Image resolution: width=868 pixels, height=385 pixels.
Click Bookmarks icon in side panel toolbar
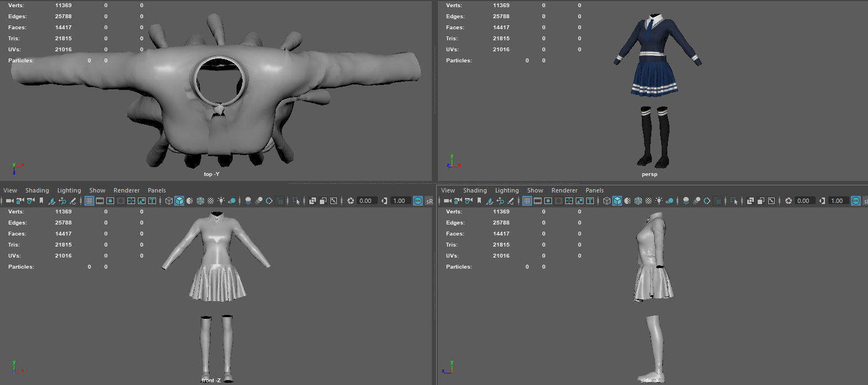(479, 201)
